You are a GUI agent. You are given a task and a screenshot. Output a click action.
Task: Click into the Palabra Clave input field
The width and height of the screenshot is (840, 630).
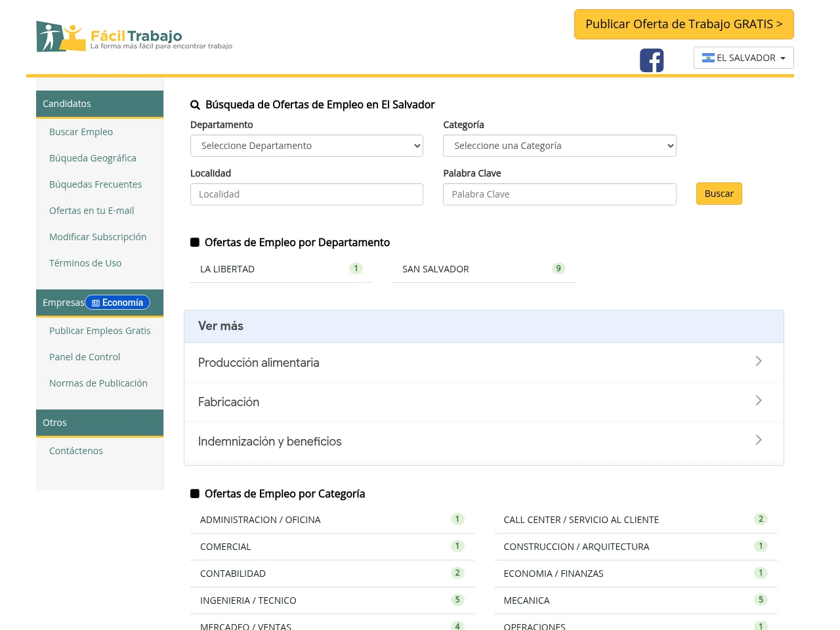coord(560,194)
